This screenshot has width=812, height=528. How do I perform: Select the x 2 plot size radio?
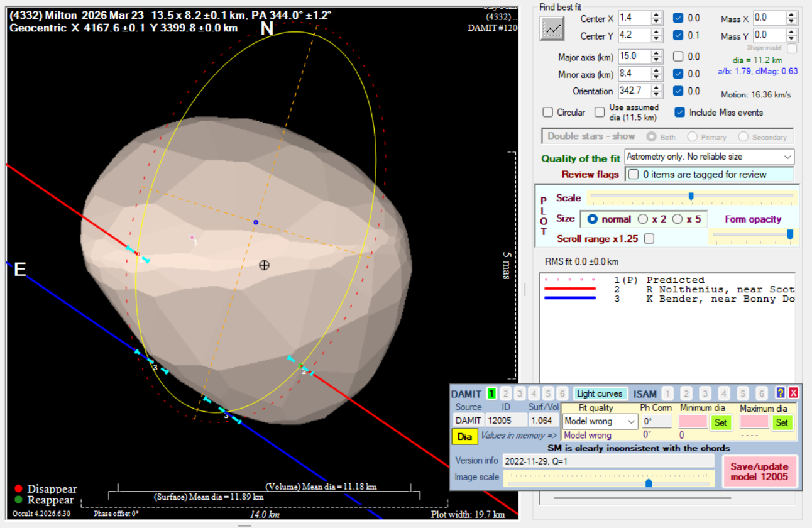point(642,219)
